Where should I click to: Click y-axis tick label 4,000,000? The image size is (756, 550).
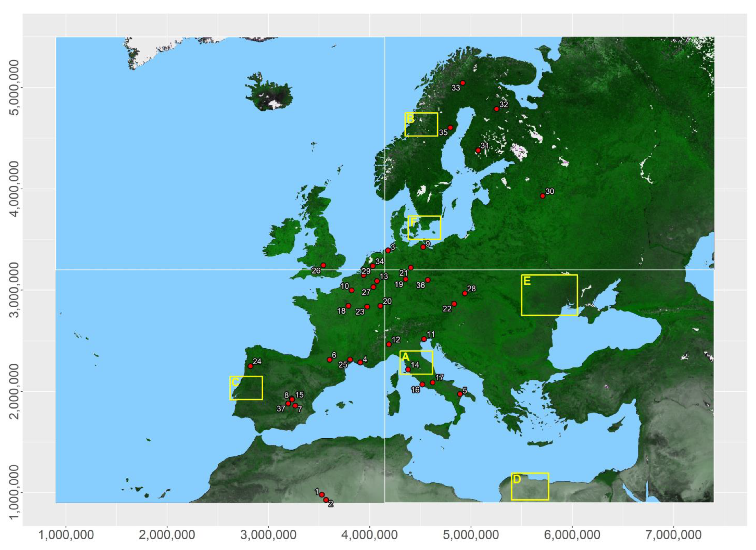(14, 189)
